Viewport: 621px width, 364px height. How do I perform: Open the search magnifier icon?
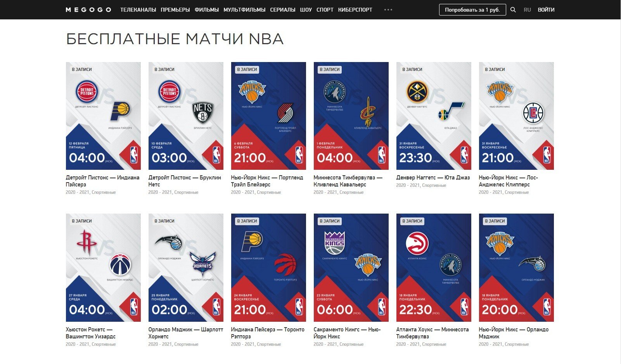click(x=513, y=10)
